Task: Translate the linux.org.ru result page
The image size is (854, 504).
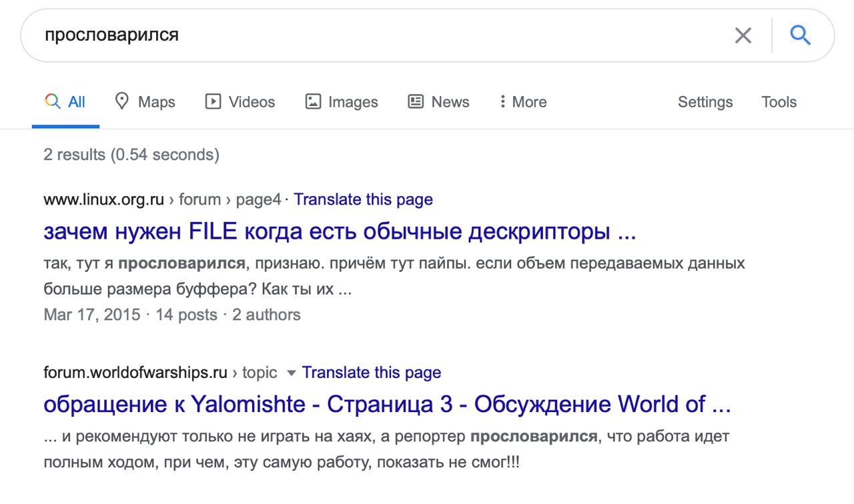Action: coord(363,199)
